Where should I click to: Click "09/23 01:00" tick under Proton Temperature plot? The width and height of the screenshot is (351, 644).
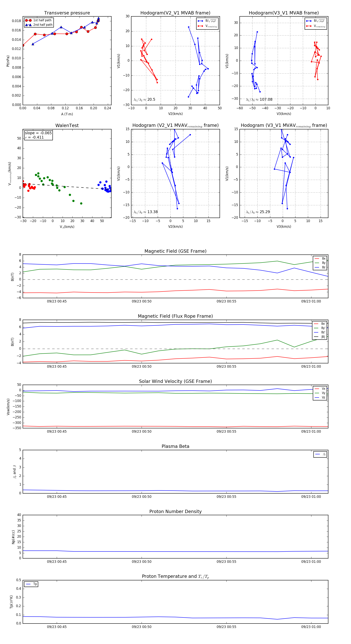click(311, 627)
